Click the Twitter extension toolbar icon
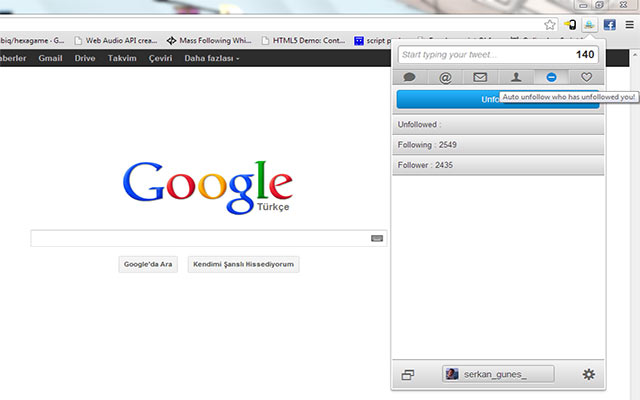Image resolution: width=640 pixels, height=400 pixels. (589, 25)
